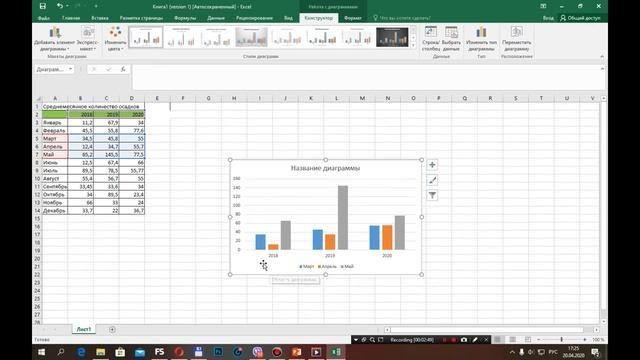This screenshot has width=640, height=360.
Task: Click the vertical scrollbar down arrow
Action: pyautogui.click(x=603, y=321)
